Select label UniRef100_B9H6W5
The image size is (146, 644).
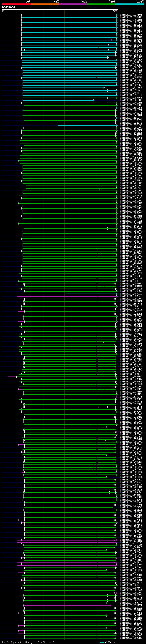tap(131, 40)
